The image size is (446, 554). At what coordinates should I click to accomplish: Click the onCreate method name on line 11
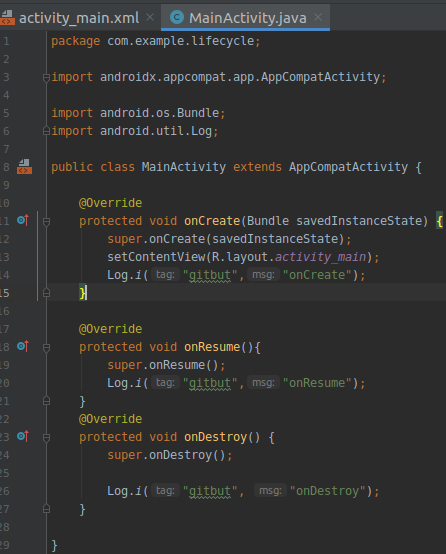click(x=212, y=221)
